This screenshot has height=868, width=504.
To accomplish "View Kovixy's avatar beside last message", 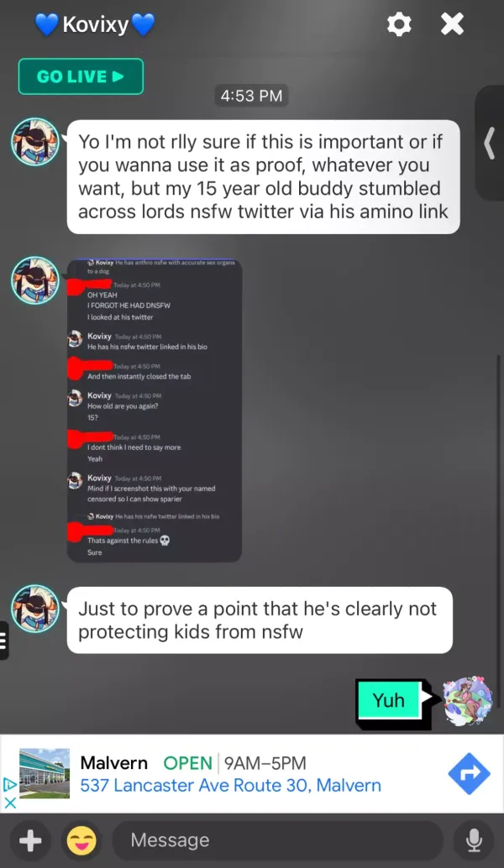I will point(35,609).
